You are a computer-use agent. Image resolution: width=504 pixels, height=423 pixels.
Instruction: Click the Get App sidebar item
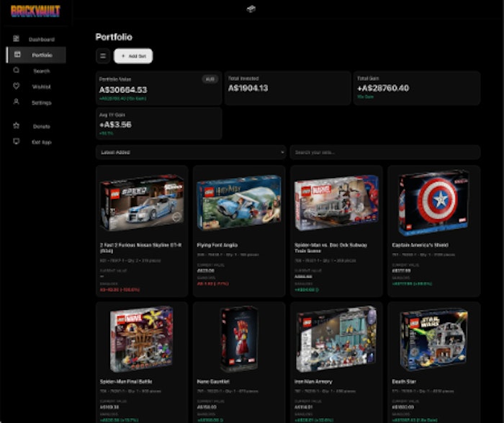click(x=36, y=142)
